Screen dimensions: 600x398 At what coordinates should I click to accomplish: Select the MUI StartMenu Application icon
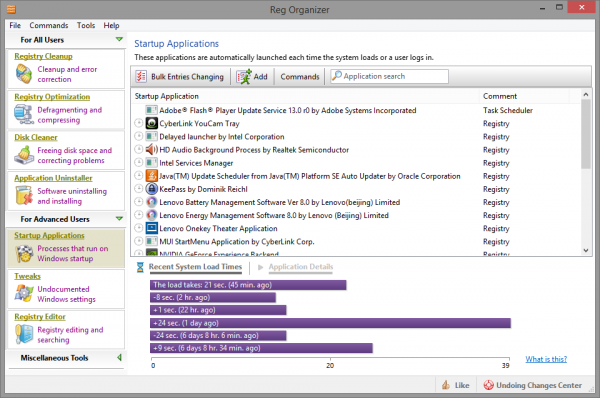pyautogui.click(x=152, y=241)
